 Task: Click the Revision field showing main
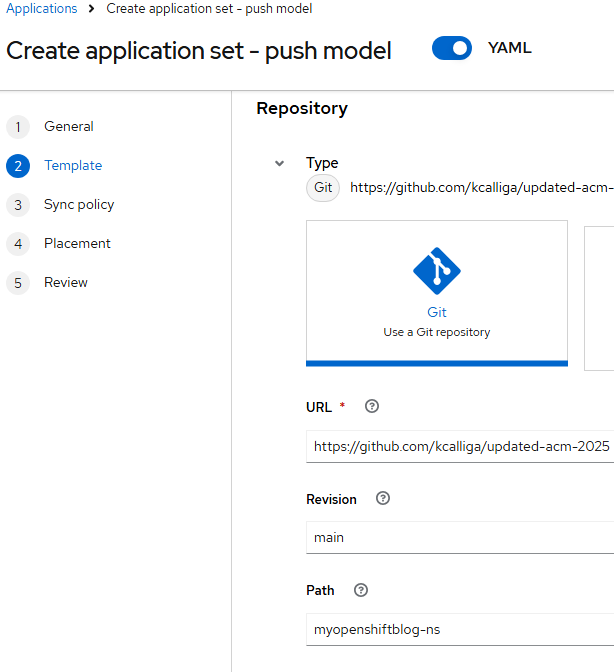[x=460, y=537]
